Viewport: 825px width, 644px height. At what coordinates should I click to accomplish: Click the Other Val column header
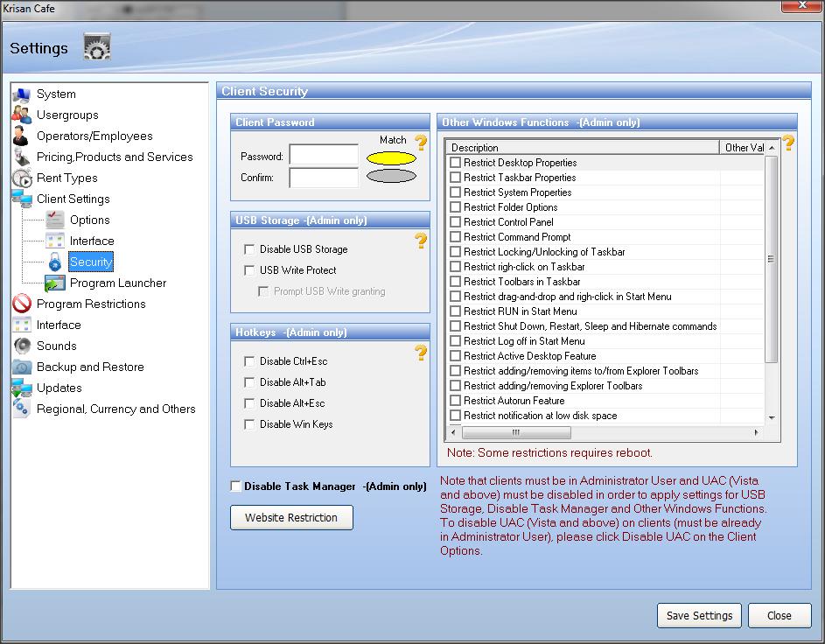pyautogui.click(x=743, y=147)
